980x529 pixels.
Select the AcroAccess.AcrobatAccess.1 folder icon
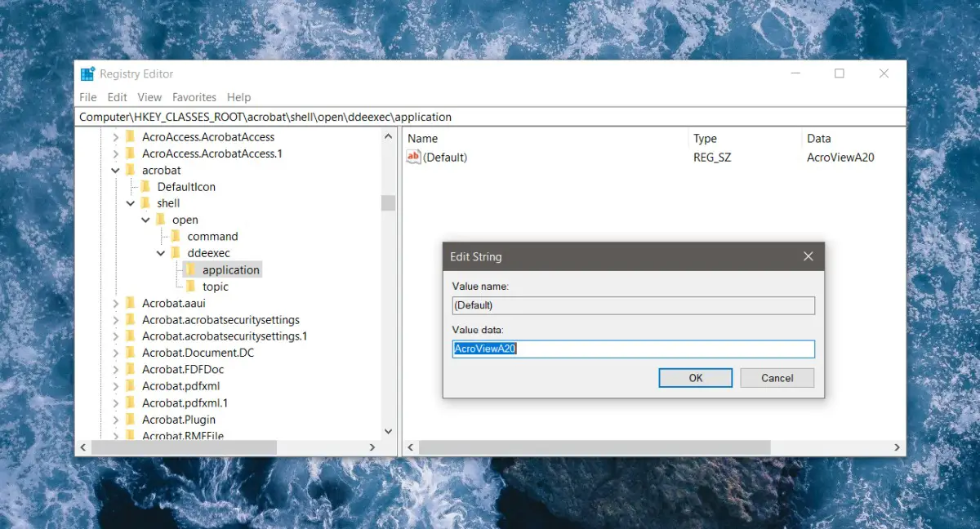click(x=130, y=153)
